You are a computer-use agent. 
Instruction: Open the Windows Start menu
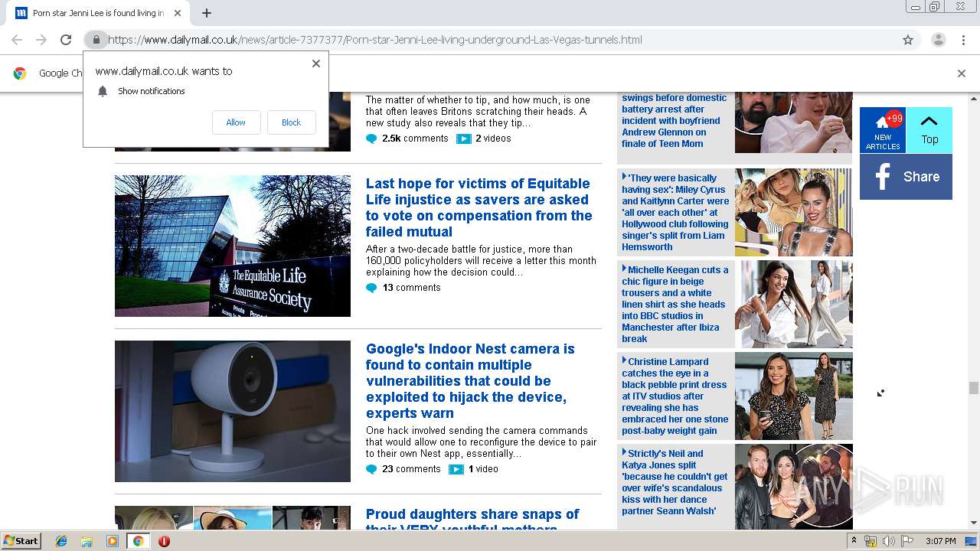coord(21,540)
